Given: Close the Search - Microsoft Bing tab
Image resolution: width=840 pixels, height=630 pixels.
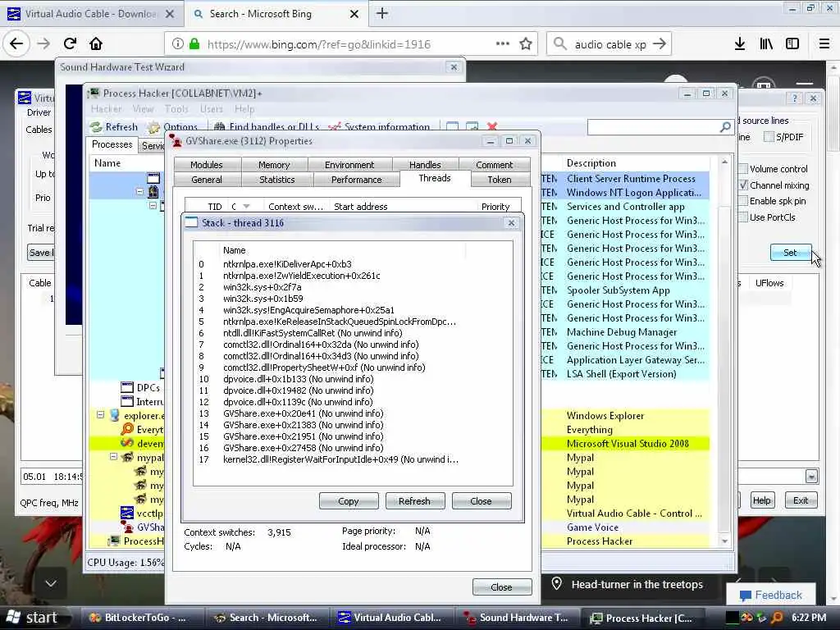Looking at the screenshot, I should pos(354,15).
